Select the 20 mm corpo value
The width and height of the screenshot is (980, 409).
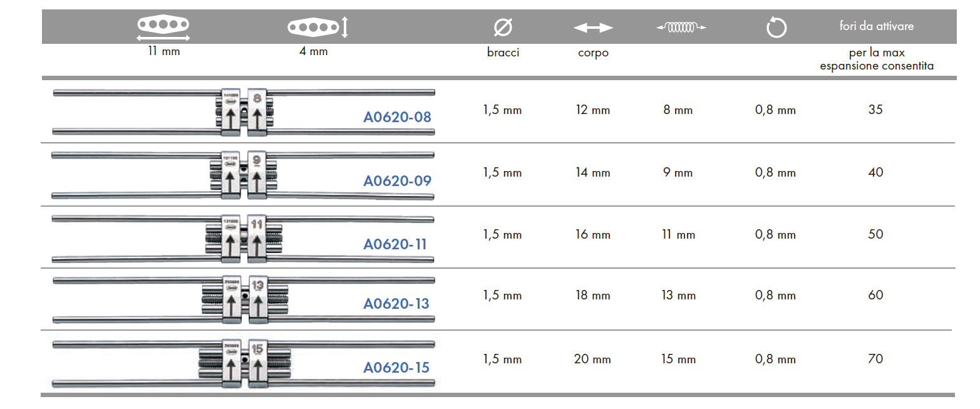592,360
